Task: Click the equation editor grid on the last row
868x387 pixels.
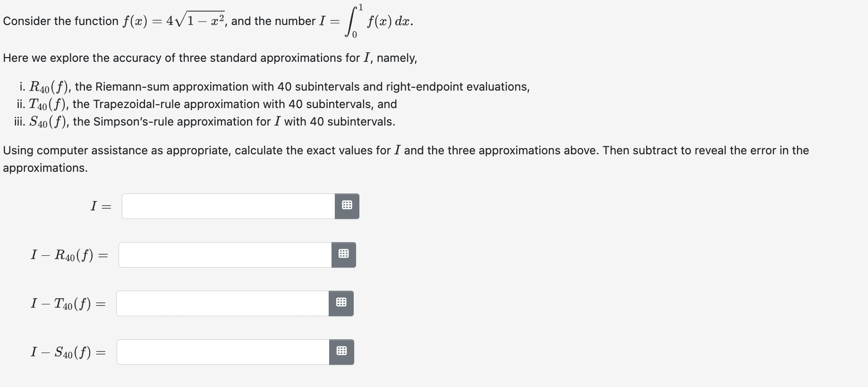Action: tap(341, 352)
